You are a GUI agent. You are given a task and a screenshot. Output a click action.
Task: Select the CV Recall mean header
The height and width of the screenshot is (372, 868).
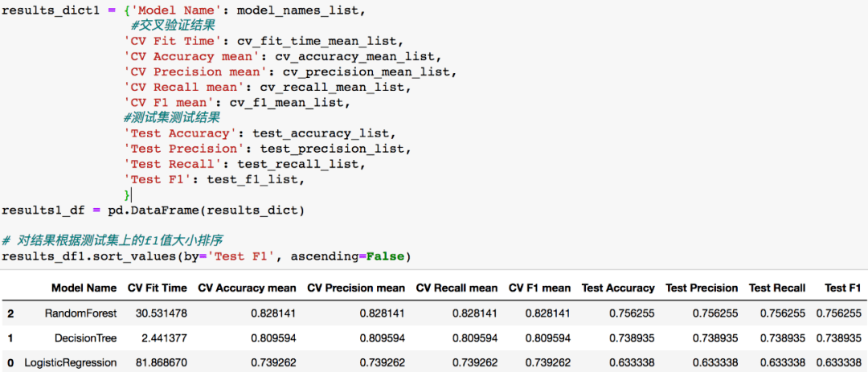pyautogui.click(x=457, y=288)
